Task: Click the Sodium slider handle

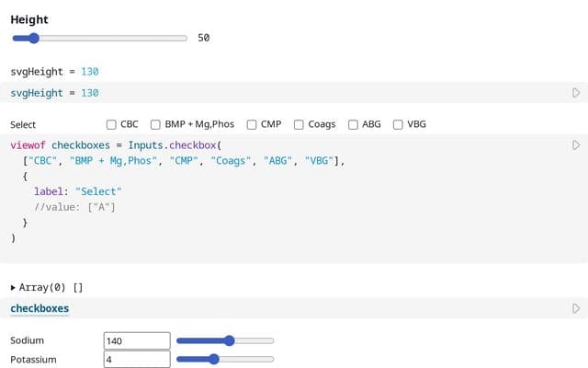Action: [229, 340]
